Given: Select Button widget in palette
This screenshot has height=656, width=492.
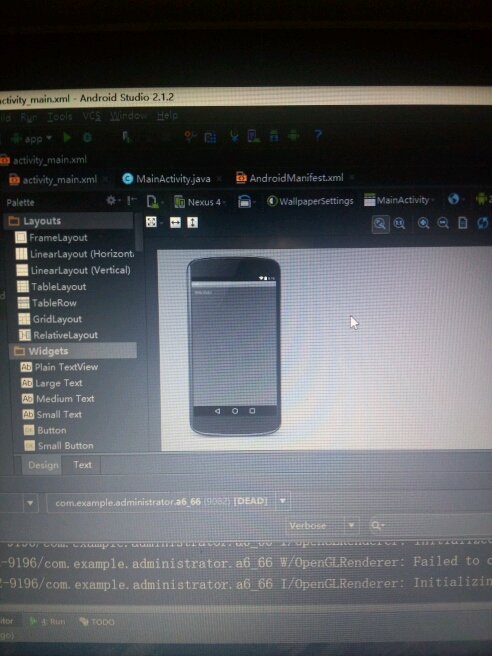Looking at the screenshot, I should coord(45,430).
